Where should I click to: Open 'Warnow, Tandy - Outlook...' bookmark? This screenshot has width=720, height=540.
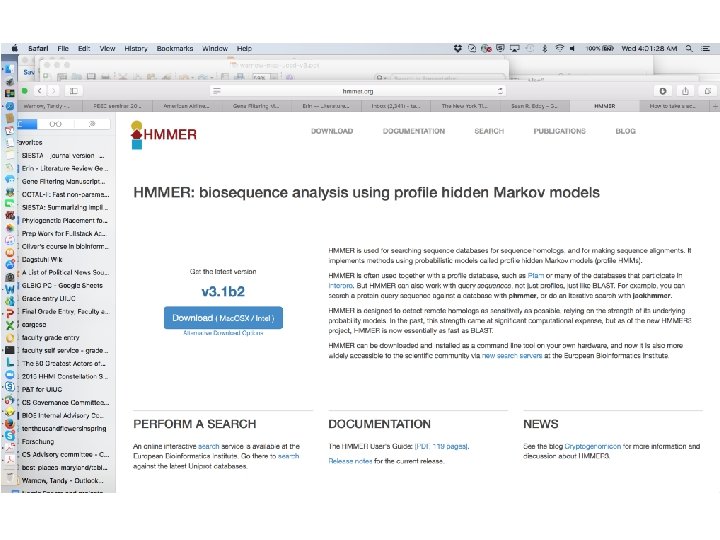(x=64, y=480)
